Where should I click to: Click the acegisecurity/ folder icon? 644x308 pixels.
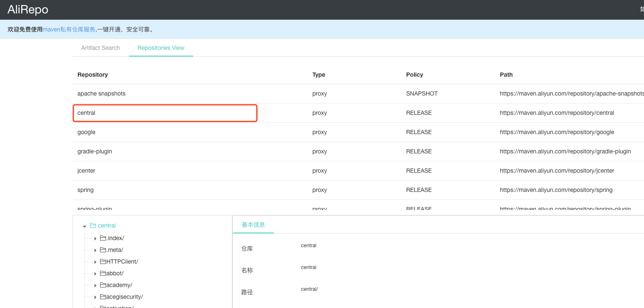103,297
